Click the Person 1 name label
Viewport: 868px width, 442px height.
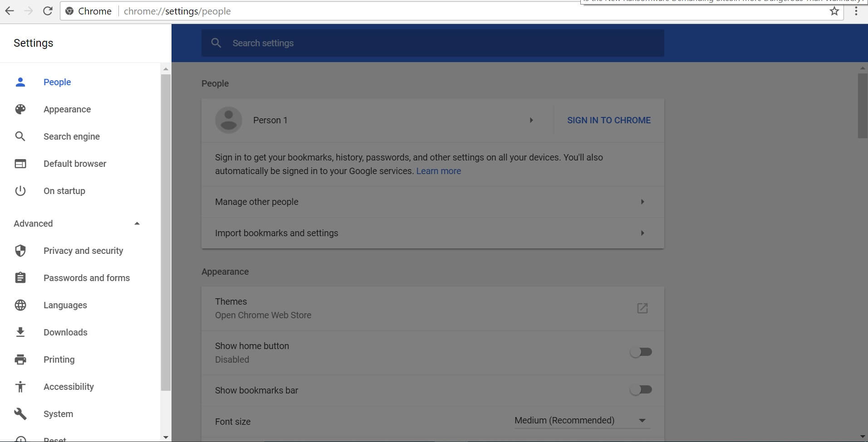pos(270,120)
